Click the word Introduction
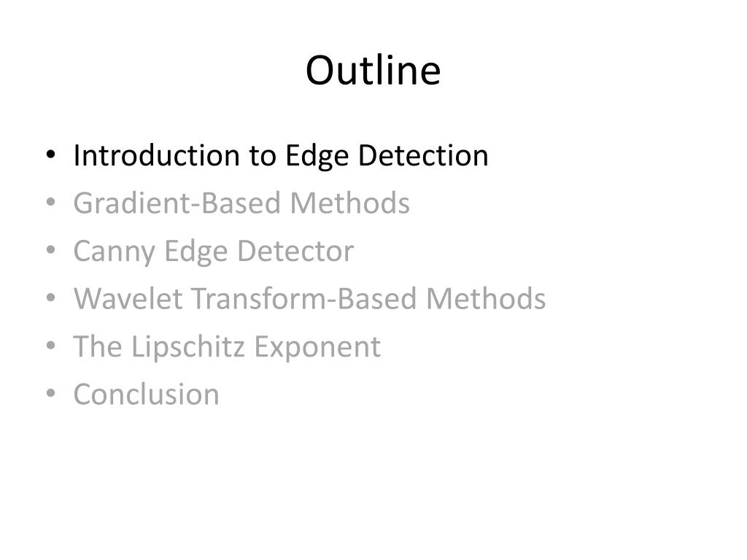Screen dimensions: 747x560 [157, 156]
